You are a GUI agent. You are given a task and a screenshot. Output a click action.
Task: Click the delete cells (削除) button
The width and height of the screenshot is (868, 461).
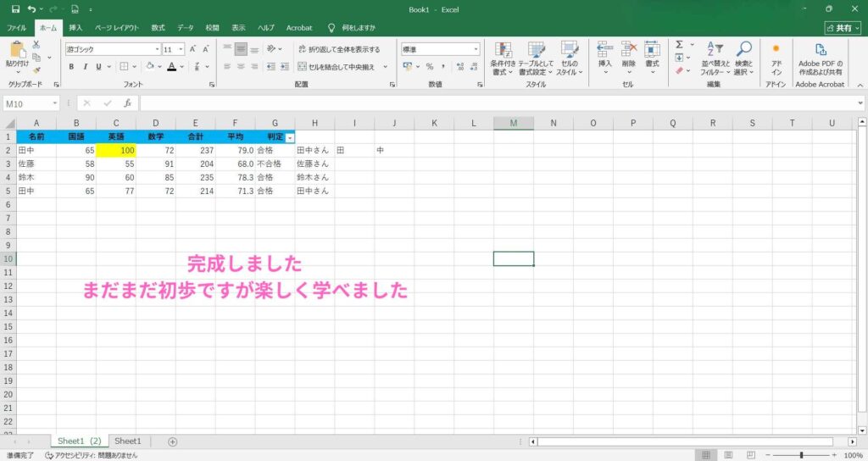tap(628, 58)
